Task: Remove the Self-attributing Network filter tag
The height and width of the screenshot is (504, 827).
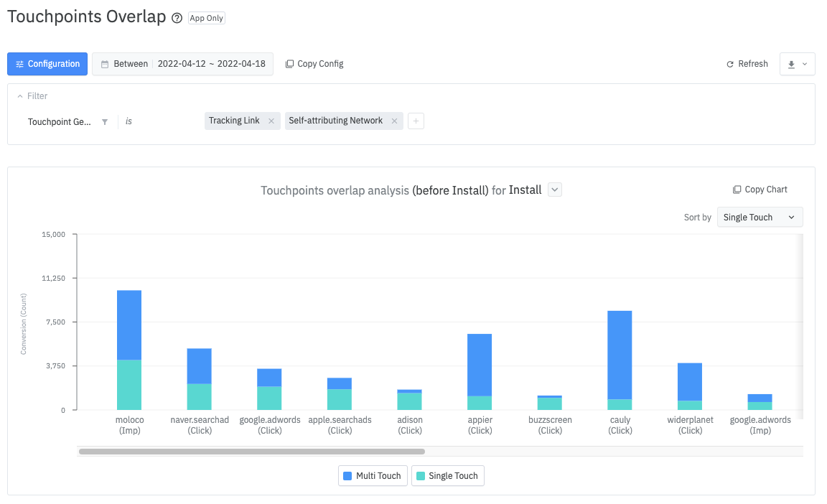Action: [x=393, y=121]
